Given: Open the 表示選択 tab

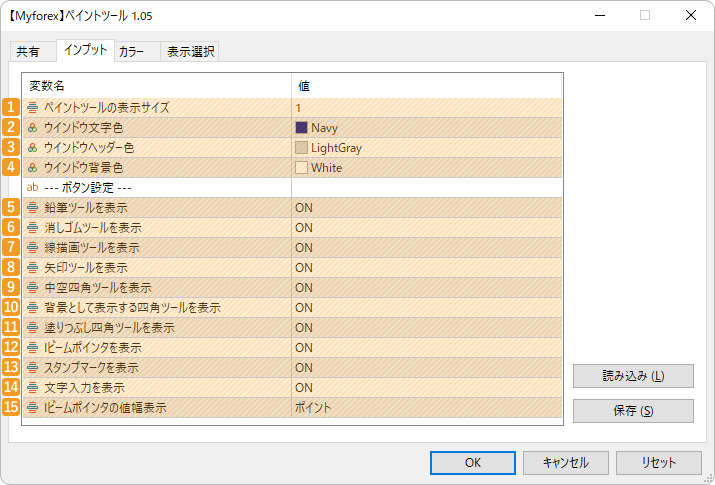Looking at the screenshot, I should [190, 52].
